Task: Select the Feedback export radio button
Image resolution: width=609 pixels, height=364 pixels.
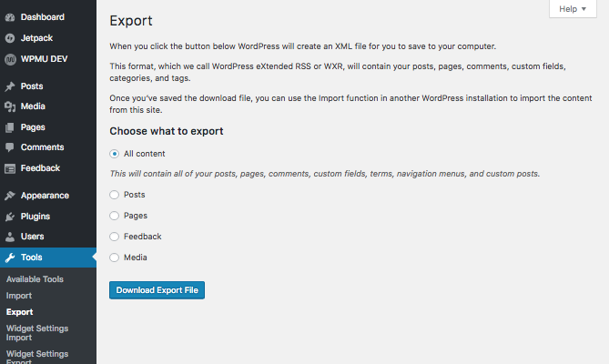Action: click(114, 237)
